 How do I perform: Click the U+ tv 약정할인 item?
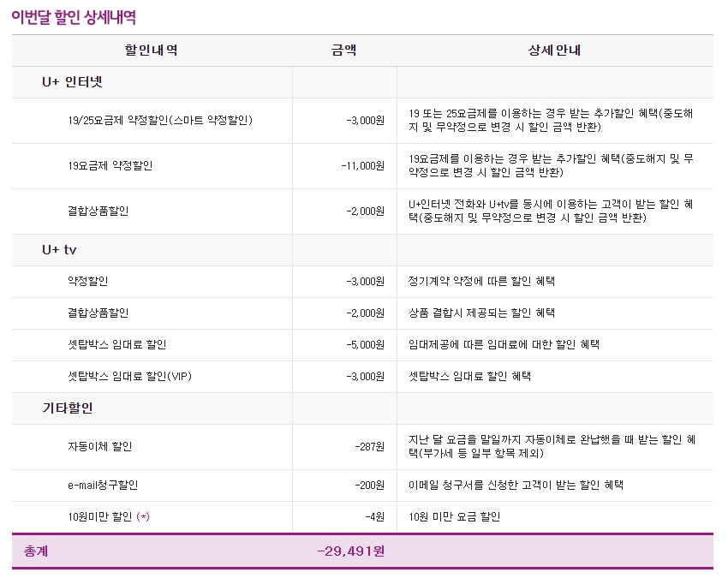pos(88,282)
